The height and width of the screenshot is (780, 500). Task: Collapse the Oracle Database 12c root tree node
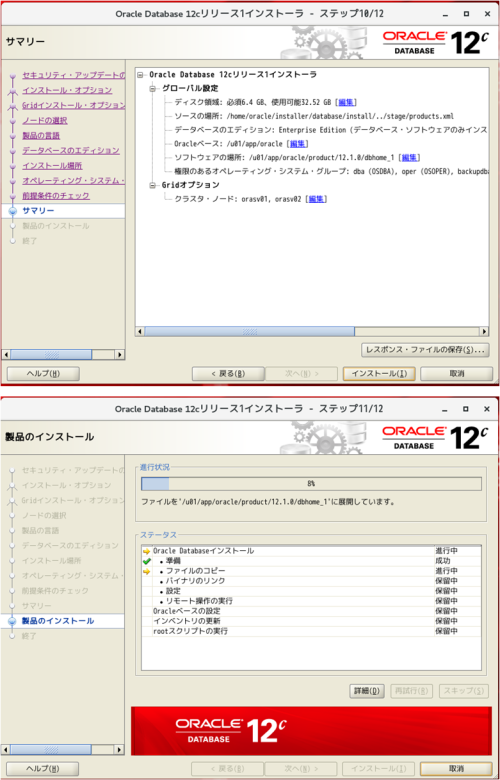141,75
